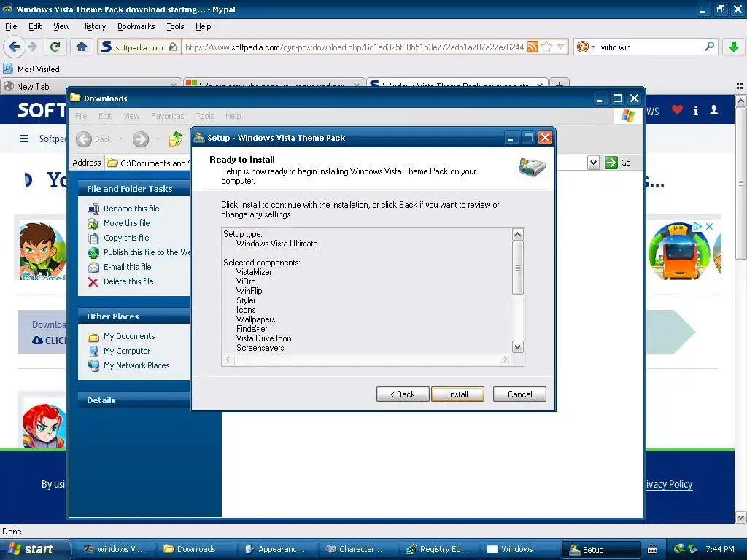Click Softpedia hamburger menu icon
Screen dimensions: 747x560
click(x=24, y=139)
